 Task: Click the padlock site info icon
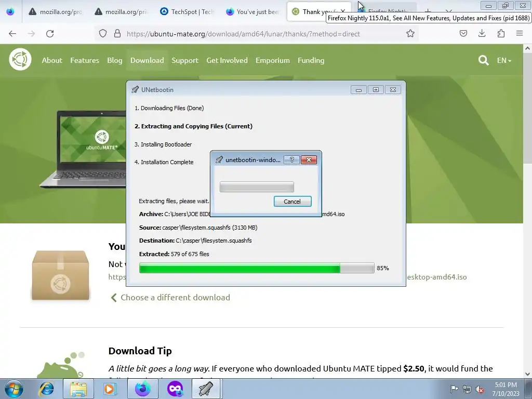[117, 34]
